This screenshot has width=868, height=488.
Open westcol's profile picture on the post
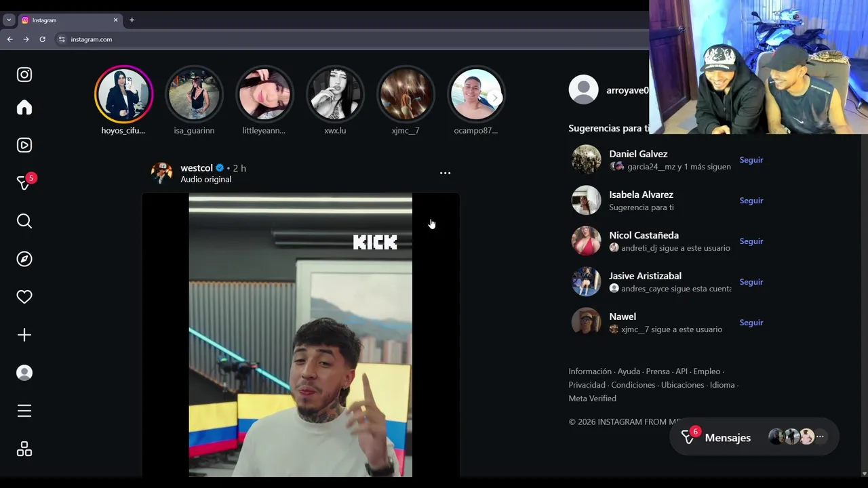pos(161,173)
